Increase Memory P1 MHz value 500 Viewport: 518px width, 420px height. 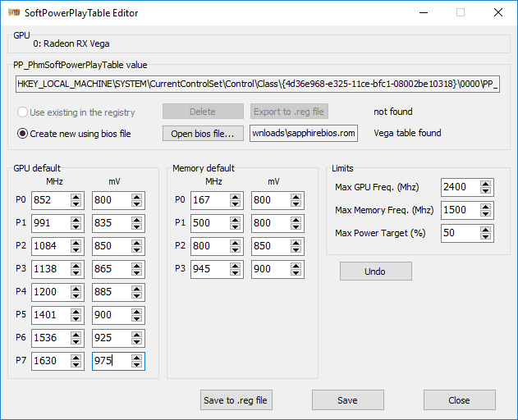tap(236, 220)
